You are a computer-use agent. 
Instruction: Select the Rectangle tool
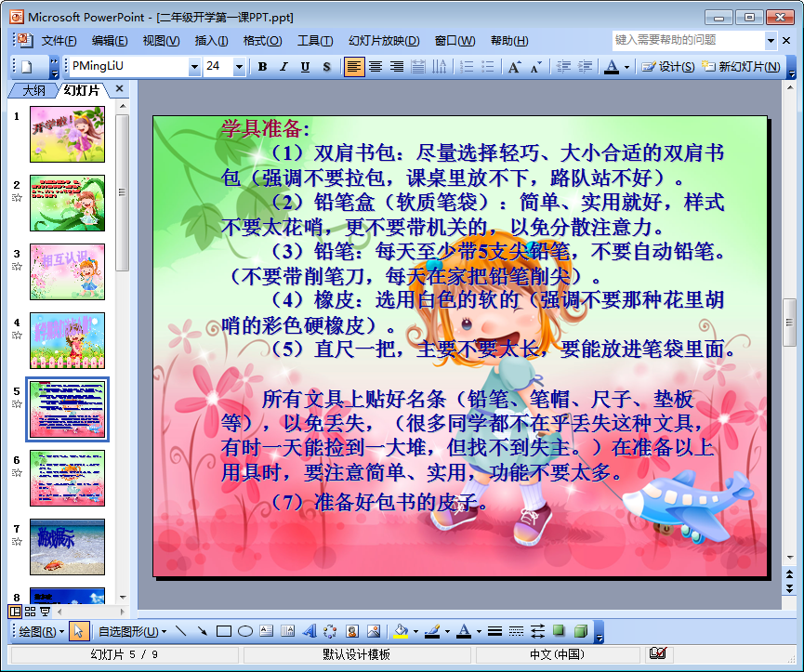[224, 631]
